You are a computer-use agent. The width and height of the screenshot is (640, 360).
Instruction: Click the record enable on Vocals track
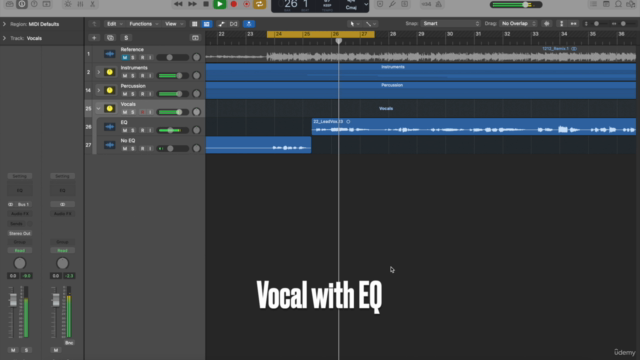pos(142,112)
